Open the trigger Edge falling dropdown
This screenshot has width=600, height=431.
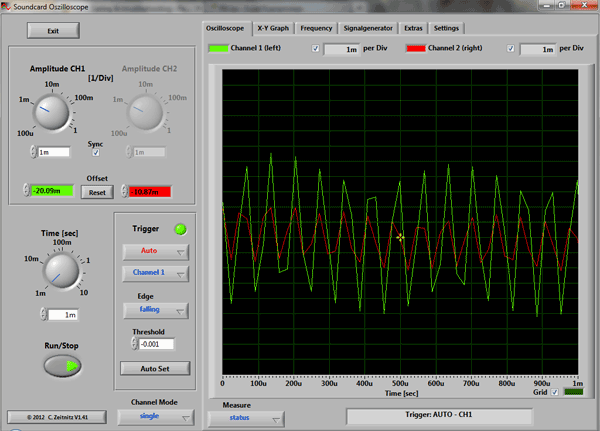click(154, 310)
